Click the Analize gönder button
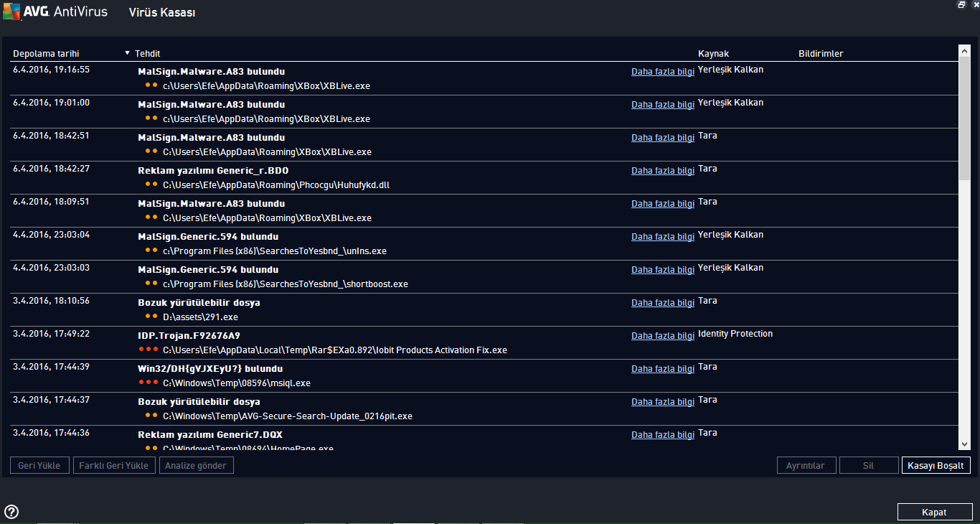The height and width of the screenshot is (524, 980). 196,465
